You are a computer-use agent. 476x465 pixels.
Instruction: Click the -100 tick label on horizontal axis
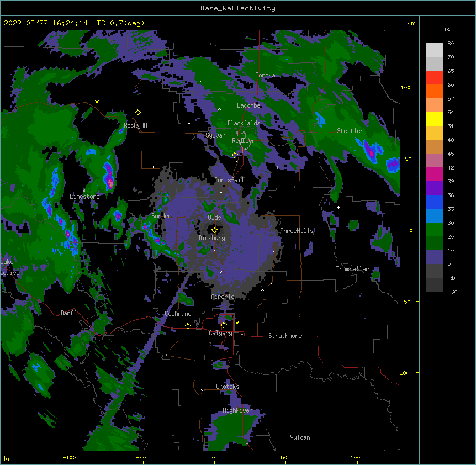(69, 457)
